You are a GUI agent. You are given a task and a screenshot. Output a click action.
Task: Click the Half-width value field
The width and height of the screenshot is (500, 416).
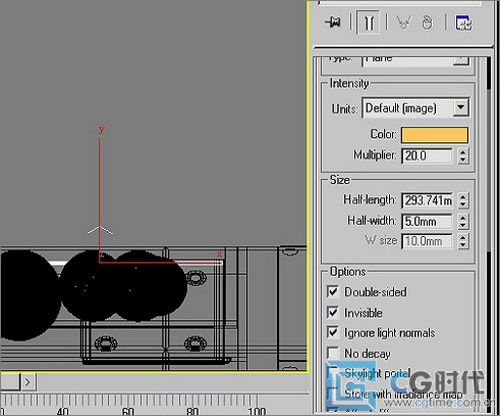(427, 221)
